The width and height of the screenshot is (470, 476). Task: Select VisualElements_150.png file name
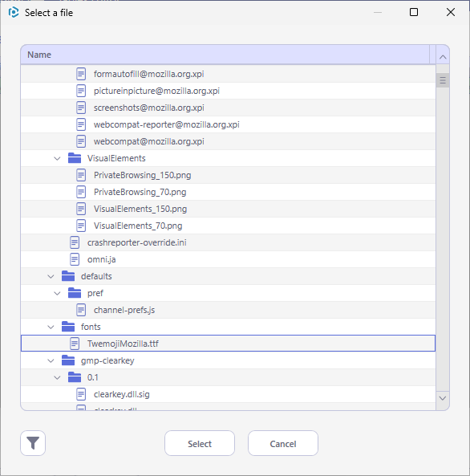(x=140, y=209)
